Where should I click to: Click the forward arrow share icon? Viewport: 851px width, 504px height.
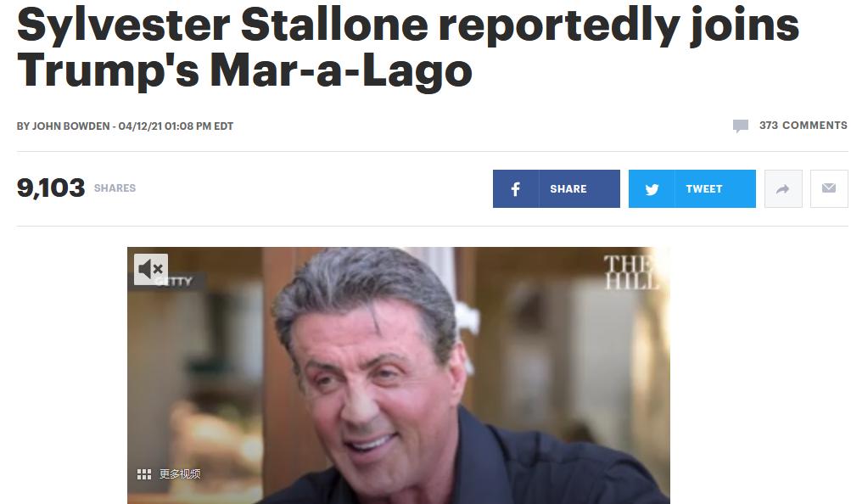[x=783, y=189]
